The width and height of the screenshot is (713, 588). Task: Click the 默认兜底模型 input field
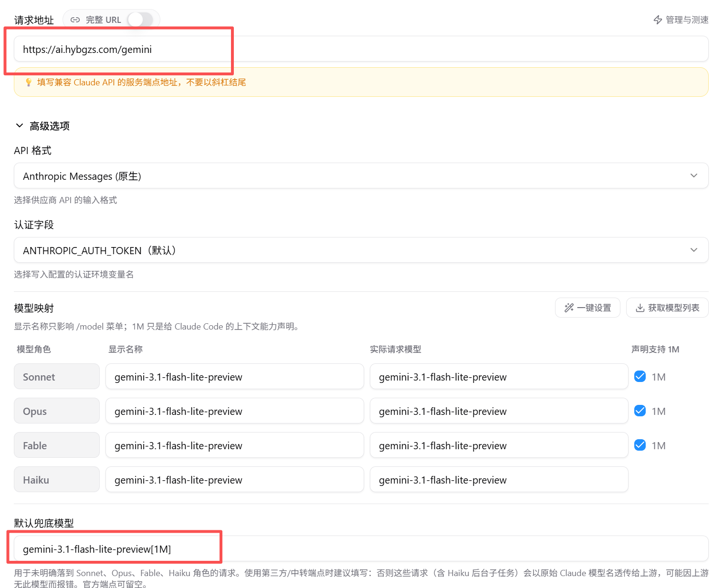click(x=361, y=548)
